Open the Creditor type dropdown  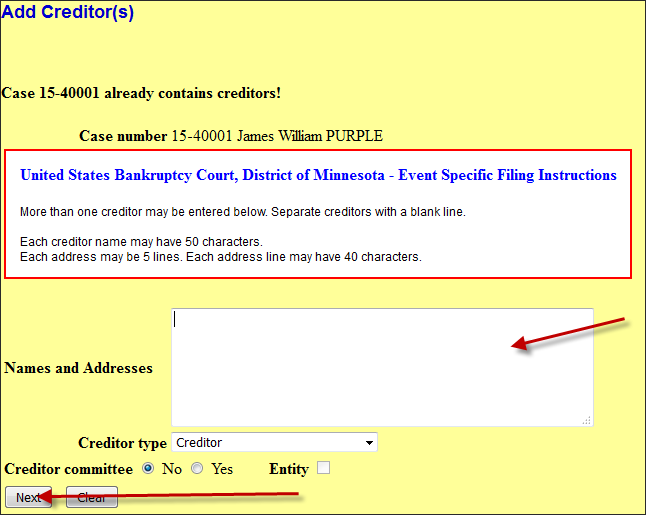coord(274,442)
